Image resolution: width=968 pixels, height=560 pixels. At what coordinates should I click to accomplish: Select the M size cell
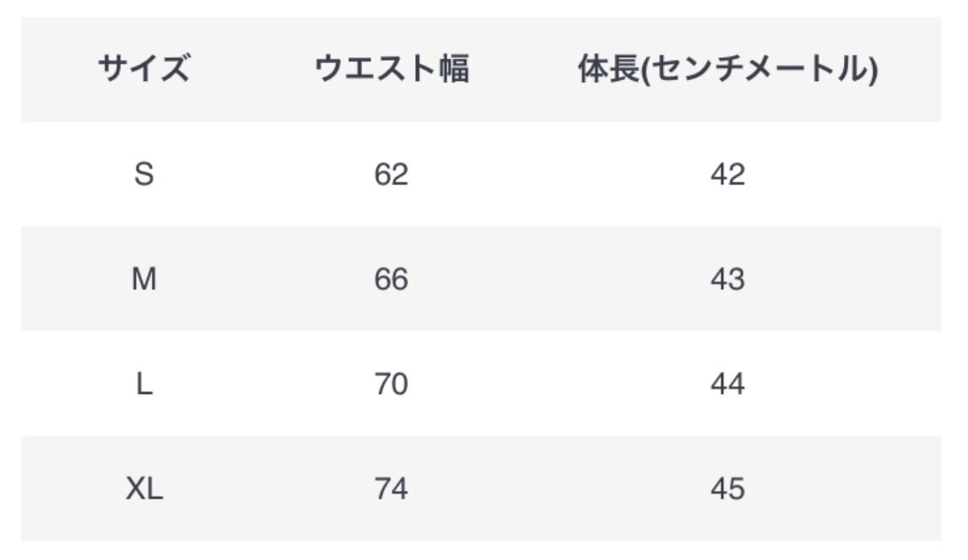click(143, 279)
